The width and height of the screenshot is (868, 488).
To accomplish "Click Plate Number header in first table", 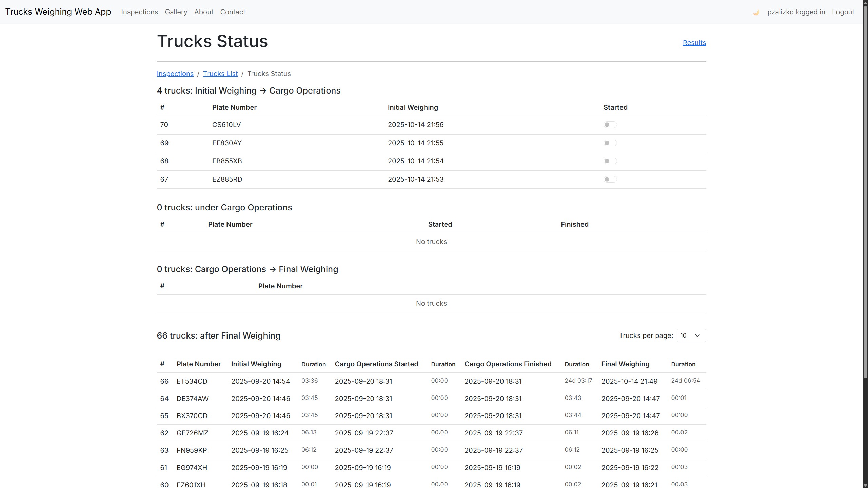I will [234, 107].
